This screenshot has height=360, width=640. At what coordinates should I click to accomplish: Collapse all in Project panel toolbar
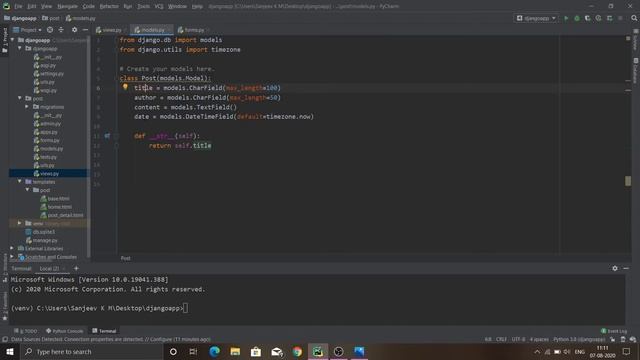(61, 30)
